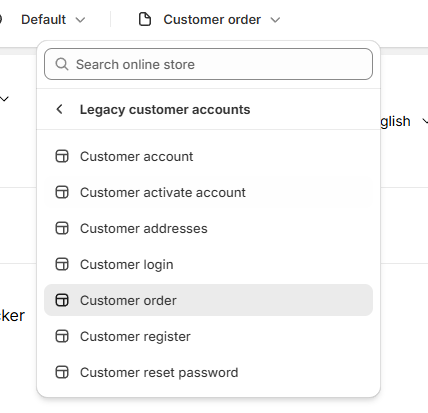Focus the Search online store field
Screen dimensions: 428x413
point(208,64)
